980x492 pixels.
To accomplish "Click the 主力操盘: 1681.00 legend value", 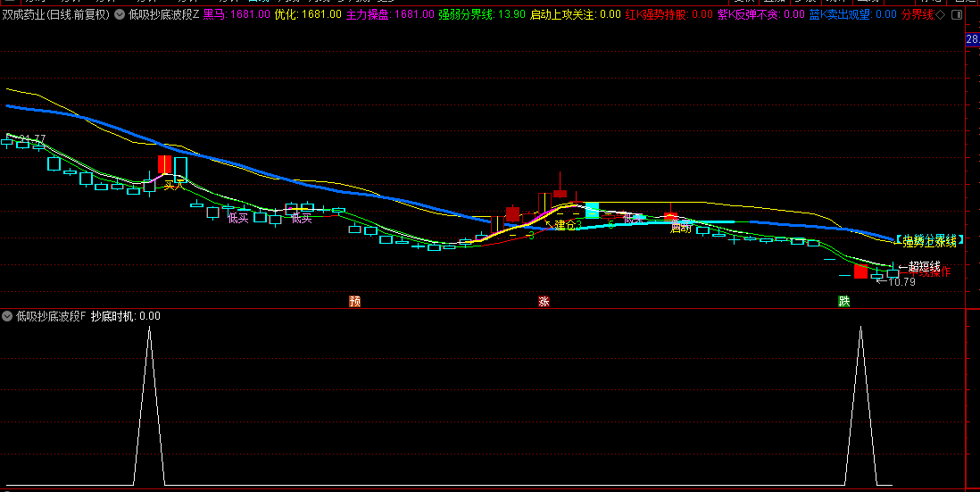I will point(390,14).
